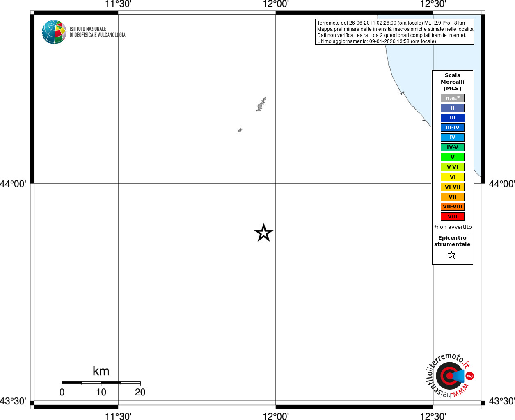Click the legend's Epicentro strumentale star symbol
Viewport: 515px width, 420px height.
(x=452, y=255)
